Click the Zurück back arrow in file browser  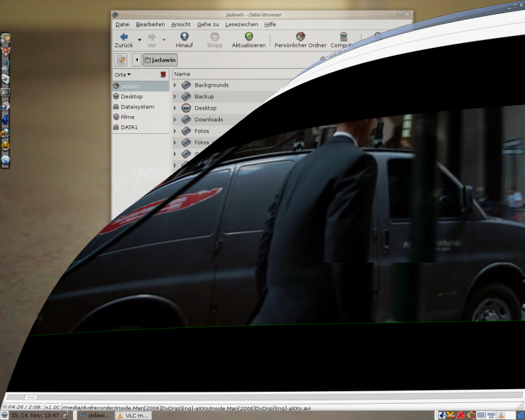point(124,37)
